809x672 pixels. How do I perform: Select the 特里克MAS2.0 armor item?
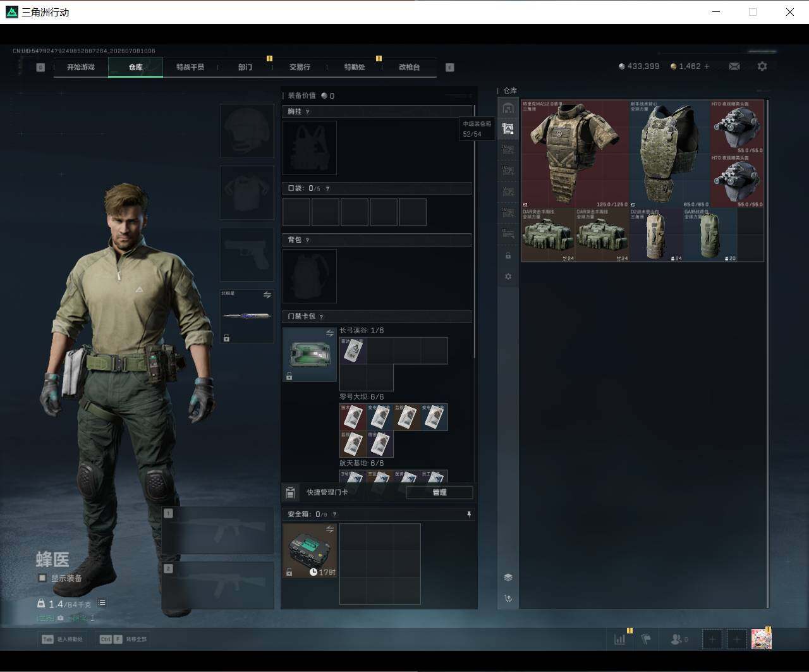[575, 154]
